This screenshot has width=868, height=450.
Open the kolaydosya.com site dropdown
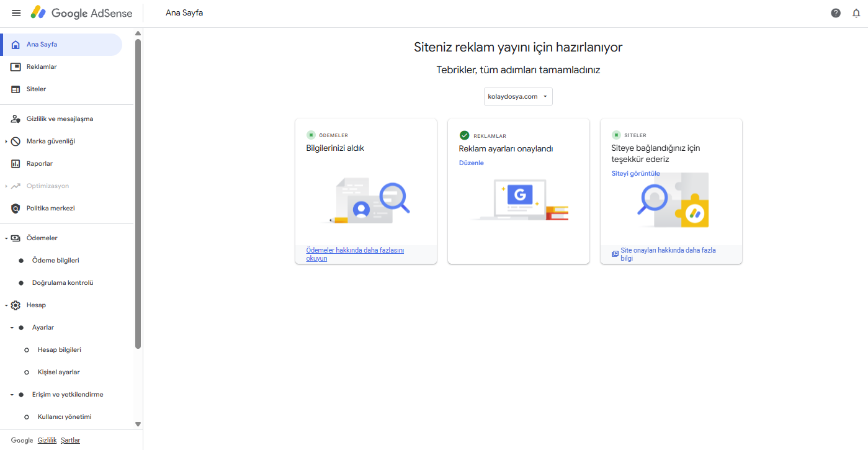[518, 97]
